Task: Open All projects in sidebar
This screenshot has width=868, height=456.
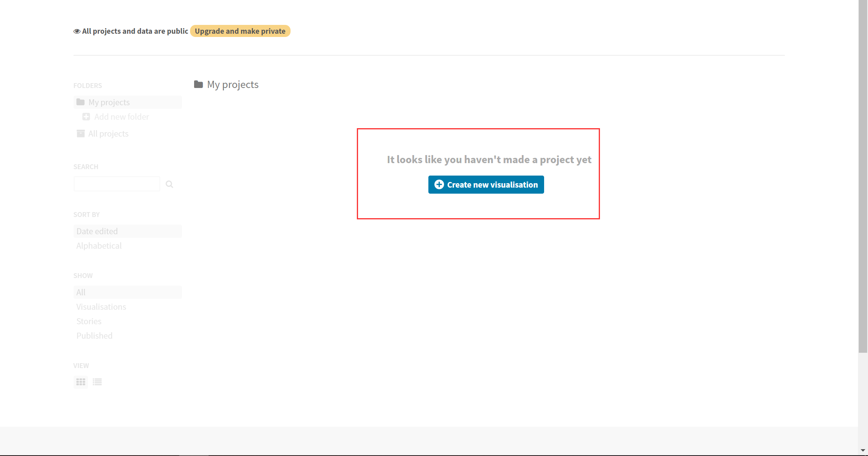Action: [108, 134]
